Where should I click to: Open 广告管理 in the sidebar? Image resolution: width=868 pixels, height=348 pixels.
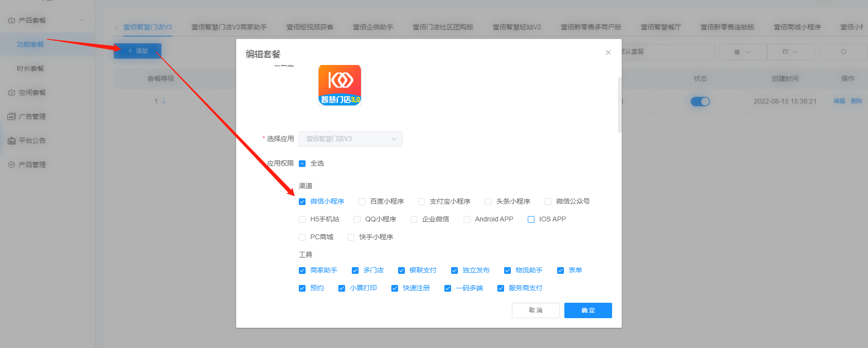click(x=32, y=116)
